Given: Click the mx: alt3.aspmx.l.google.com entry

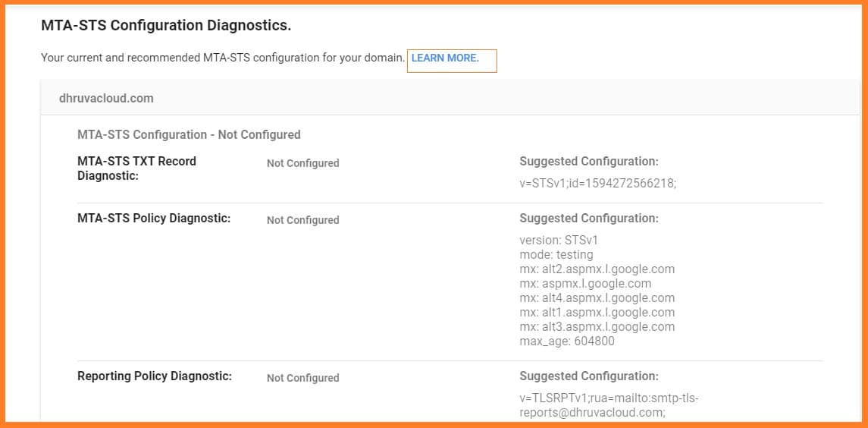Looking at the screenshot, I should 597,326.
